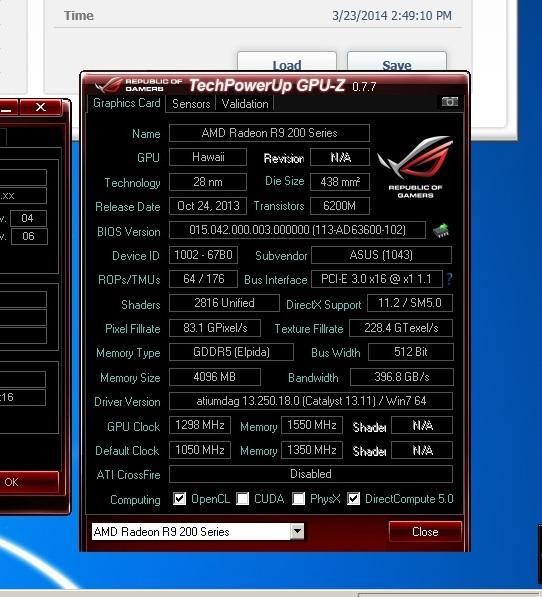Click Pixel Fillrate value 83.1 GPixel/s

click(x=215, y=328)
